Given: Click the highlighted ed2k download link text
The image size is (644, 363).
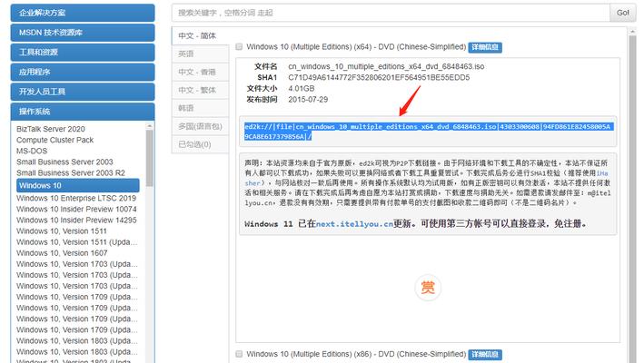Looking at the screenshot, I should (x=428, y=132).
